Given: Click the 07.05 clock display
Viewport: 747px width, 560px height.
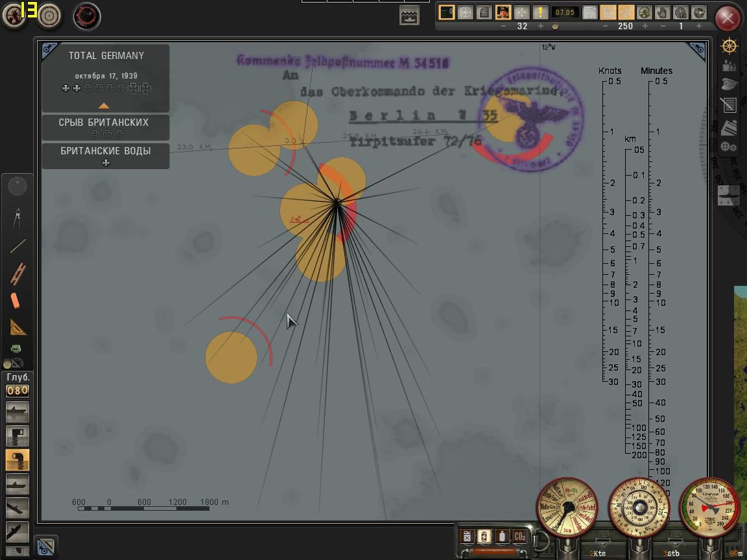Looking at the screenshot, I should (565, 12).
